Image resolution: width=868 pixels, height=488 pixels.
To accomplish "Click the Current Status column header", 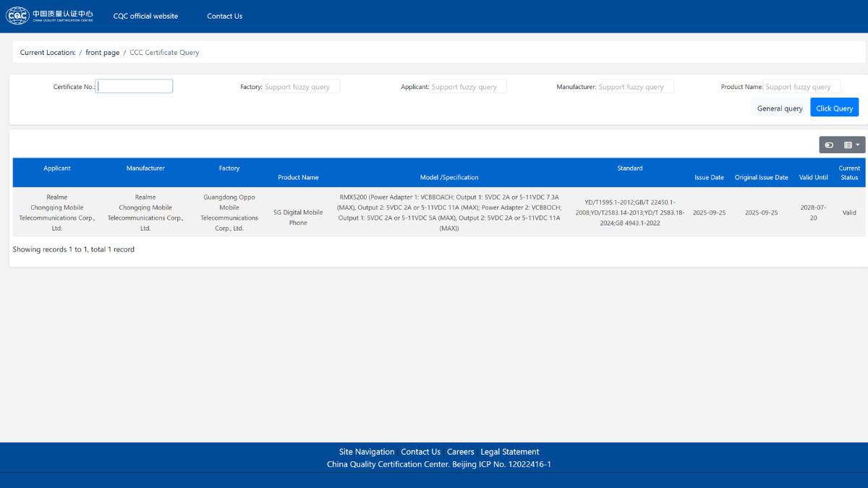I will pos(849,173).
